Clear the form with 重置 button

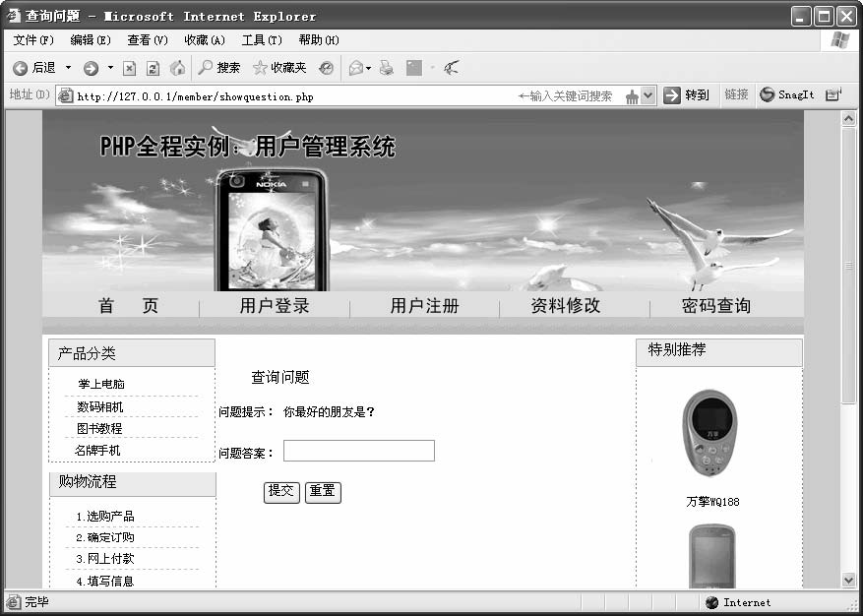click(x=323, y=492)
